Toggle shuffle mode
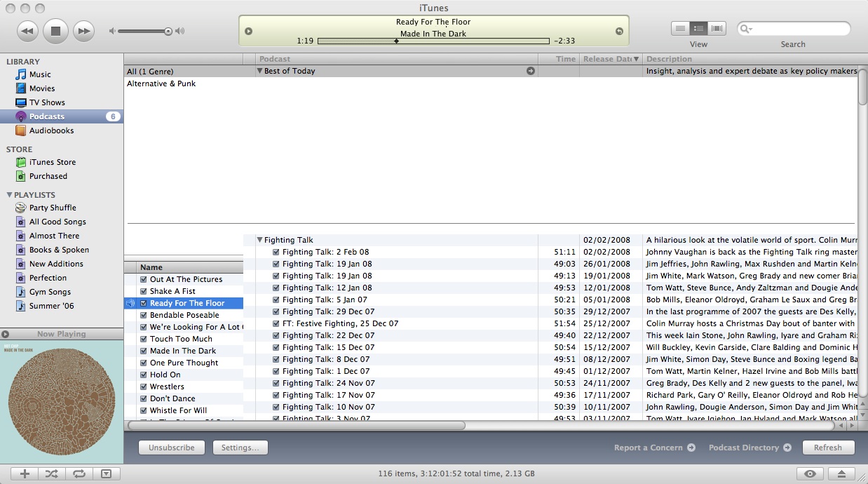 51,474
